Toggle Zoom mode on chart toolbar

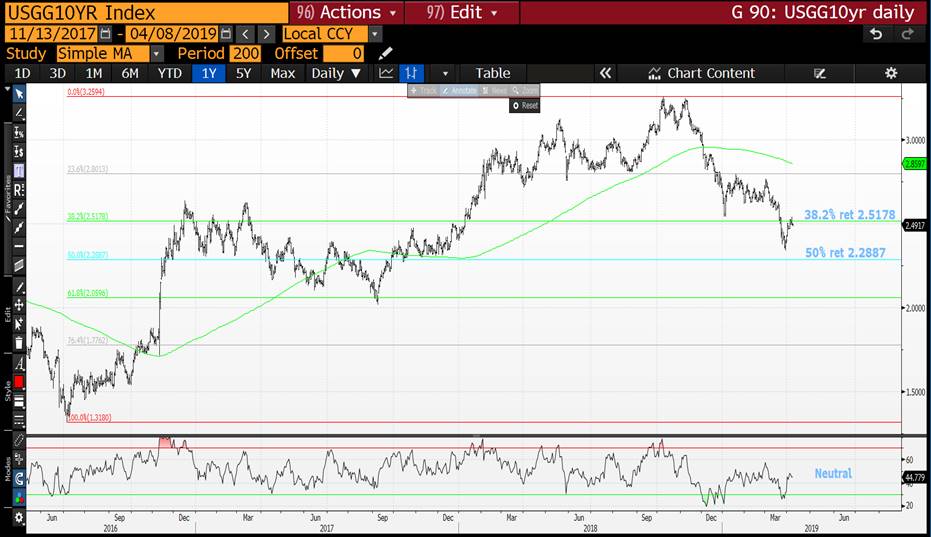point(522,90)
